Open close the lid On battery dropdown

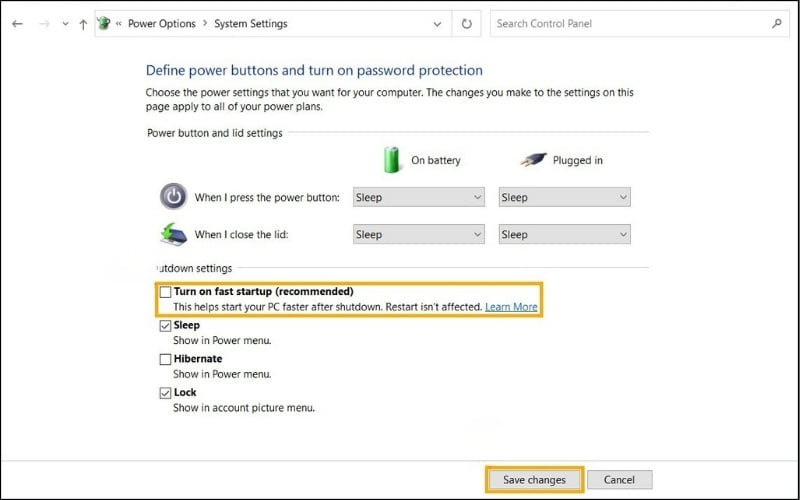click(x=418, y=234)
